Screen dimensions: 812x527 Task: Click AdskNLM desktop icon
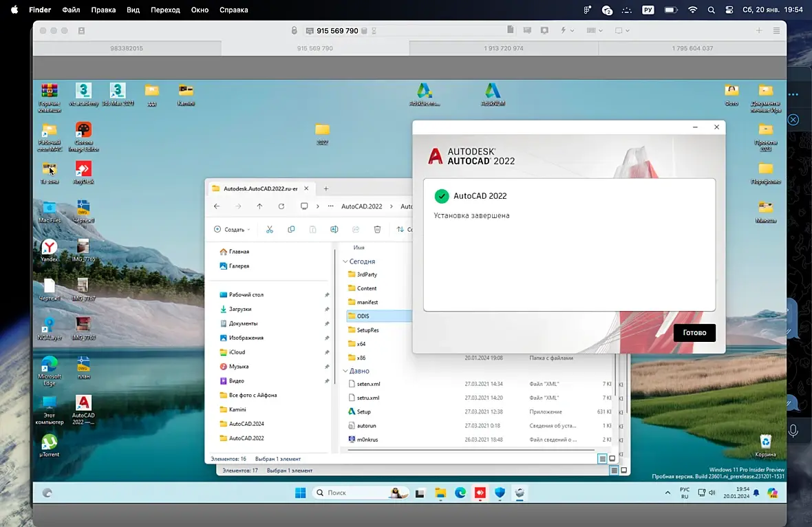pyautogui.click(x=493, y=95)
